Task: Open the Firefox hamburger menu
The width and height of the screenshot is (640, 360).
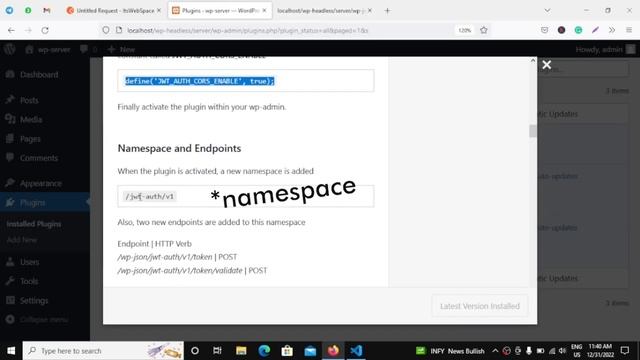Action: coord(629,30)
